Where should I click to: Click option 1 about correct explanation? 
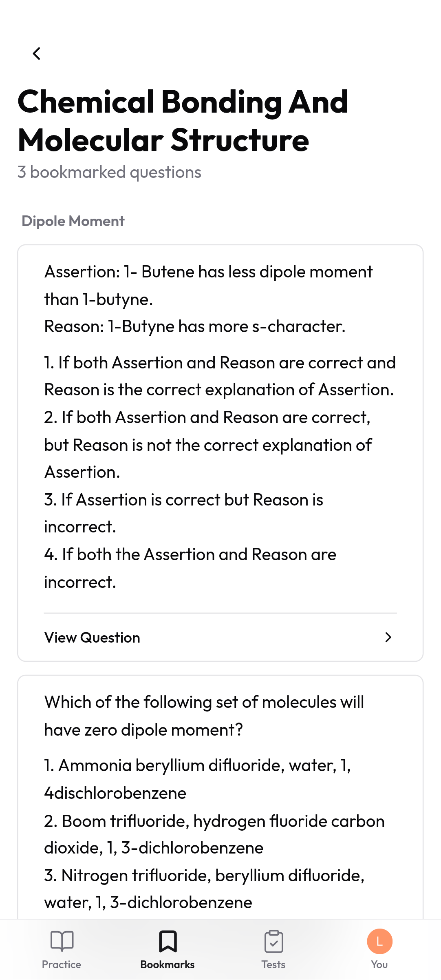[220, 376]
